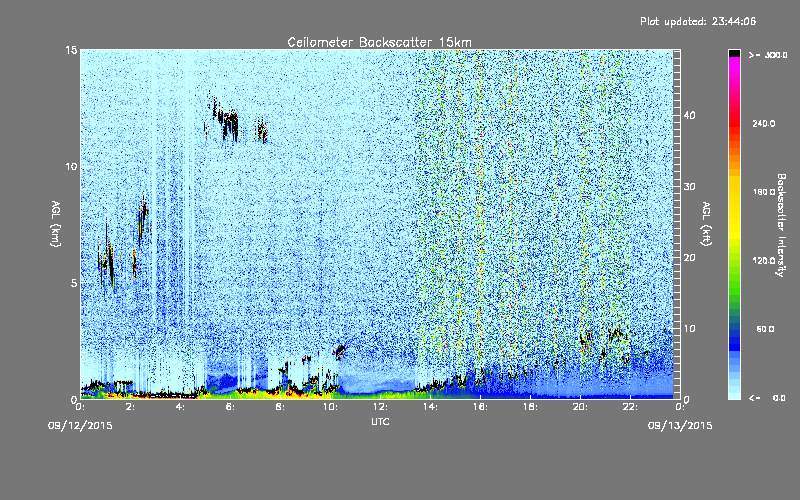Image resolution: width=800 pixels, height=500 pixels.
Task: Click the "AGL (kft)" axis label
Action: [x=706, y=224]
